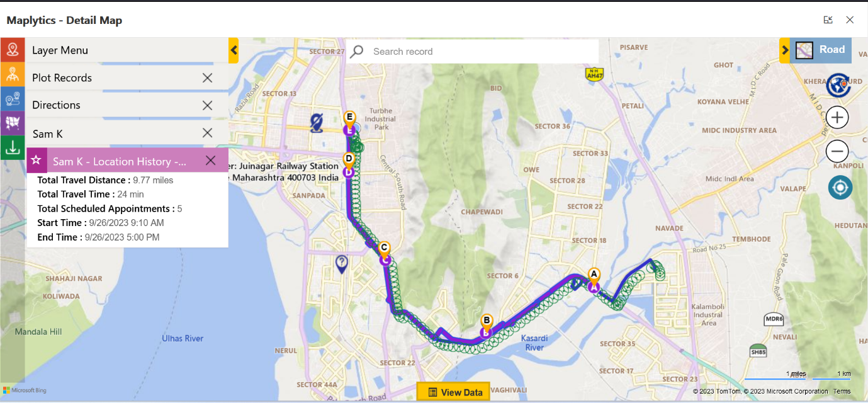868x403 pixels.
Task: Close the Directions panel
Action: coord(207,105)
